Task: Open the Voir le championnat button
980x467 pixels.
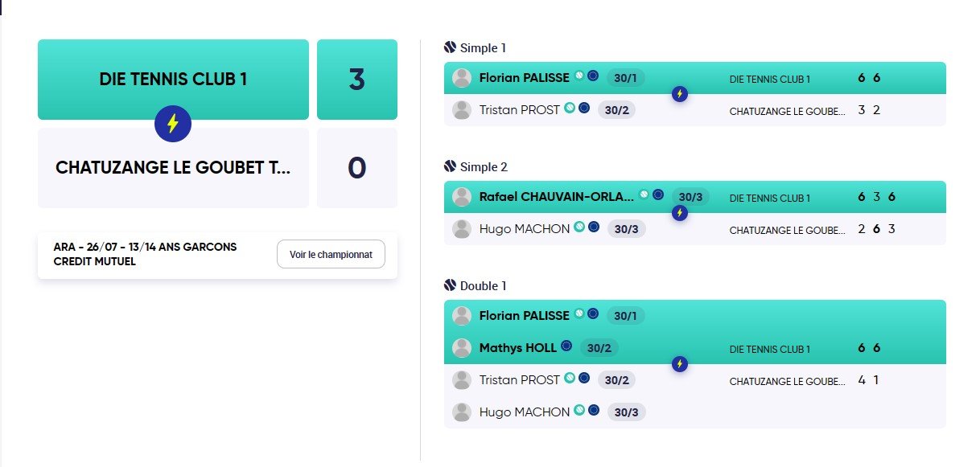Action: [331, 254]
